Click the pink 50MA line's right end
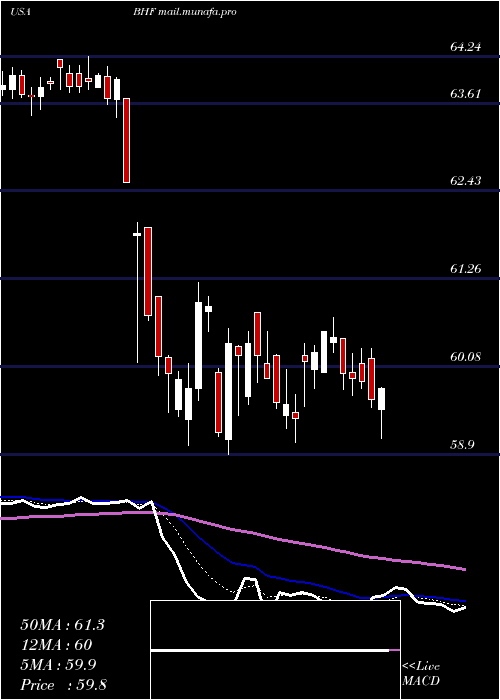Viewport: 500px width, 700px height. [464, 569]
